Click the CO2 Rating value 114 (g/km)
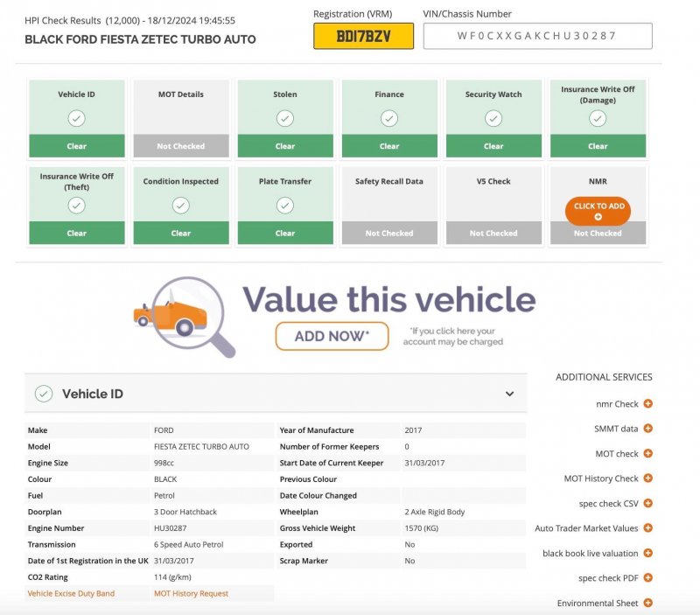The image size is (700, 615). coord(172,577)
